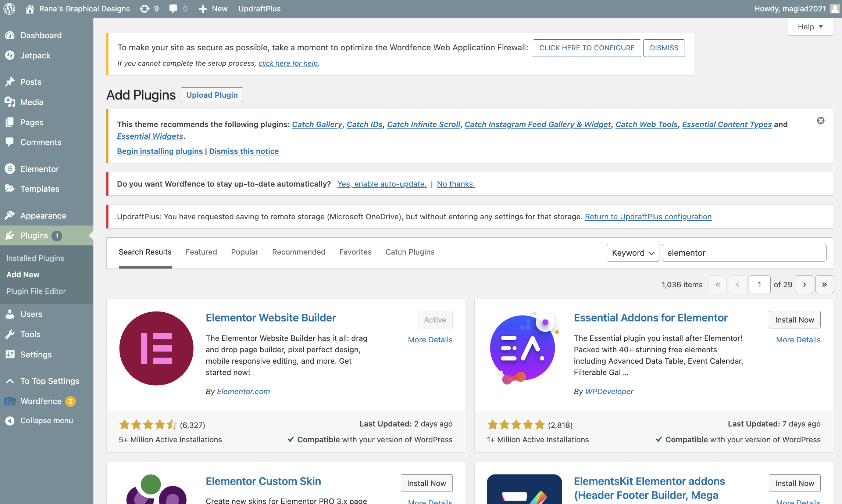
Task: Click the Appearance brush icon
Action: pos(10,216)
